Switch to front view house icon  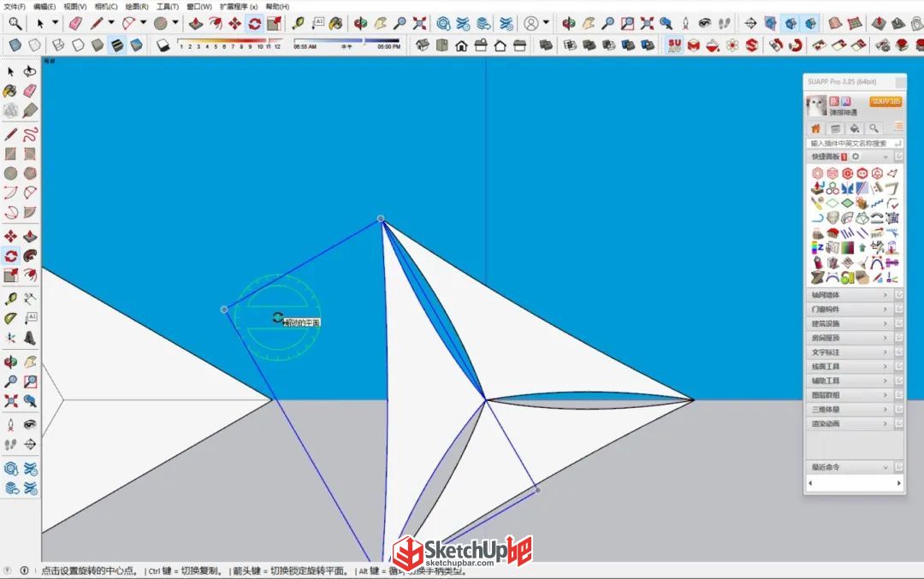461,44
